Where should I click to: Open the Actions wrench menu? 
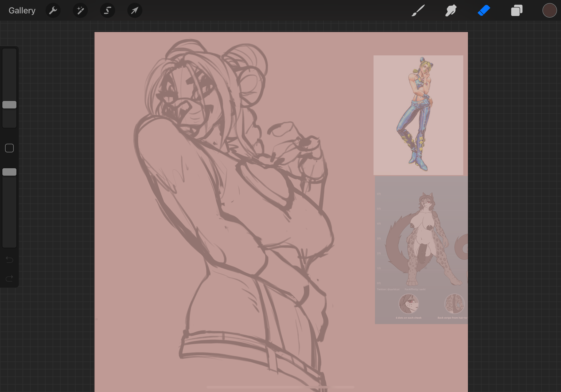click(53, 11)
